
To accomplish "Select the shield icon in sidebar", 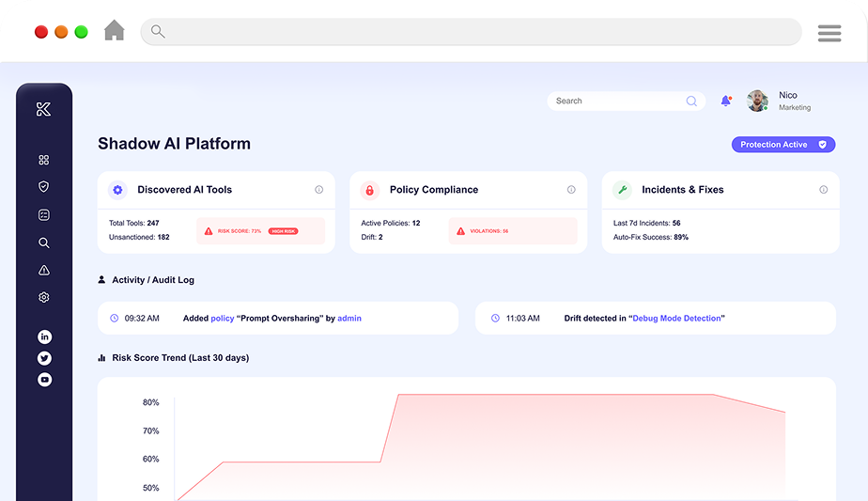I will pos(44,187).
